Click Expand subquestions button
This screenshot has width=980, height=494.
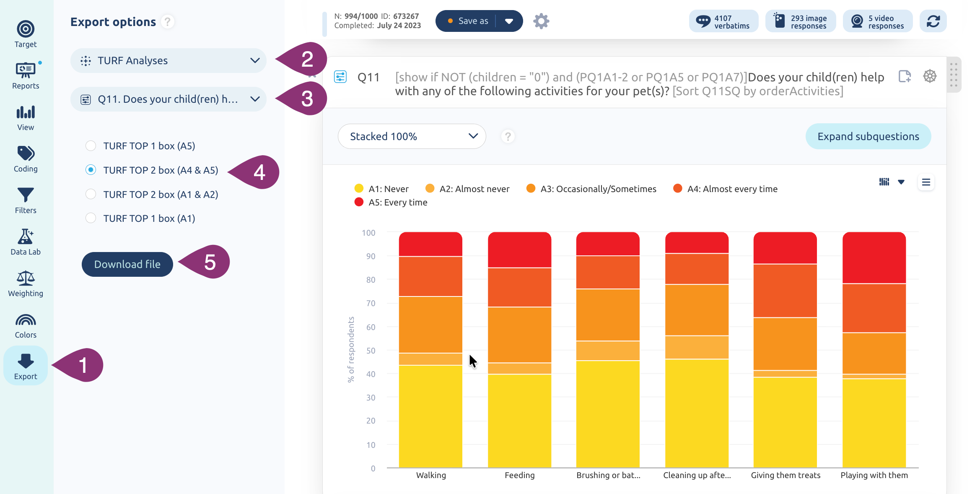868,136
